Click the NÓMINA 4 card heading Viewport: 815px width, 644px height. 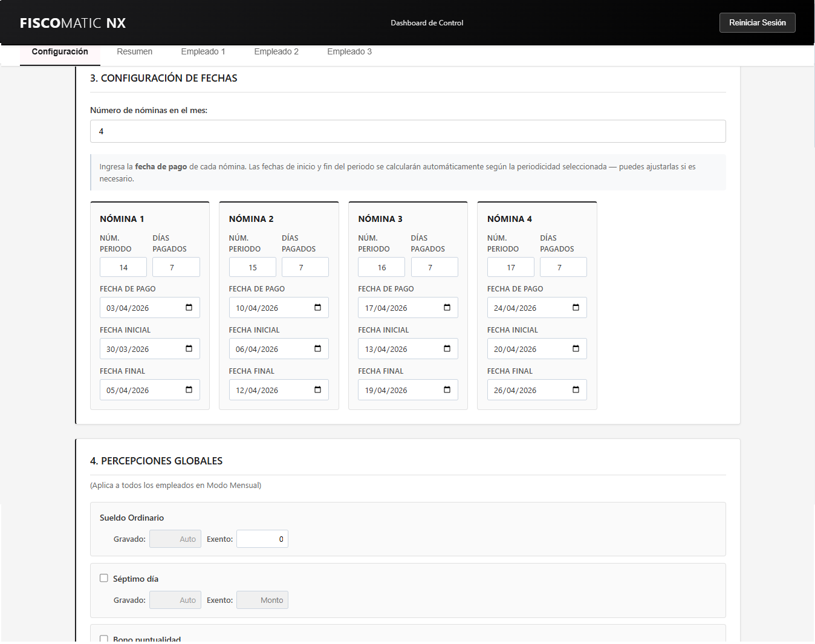click(x=510, y=219)
